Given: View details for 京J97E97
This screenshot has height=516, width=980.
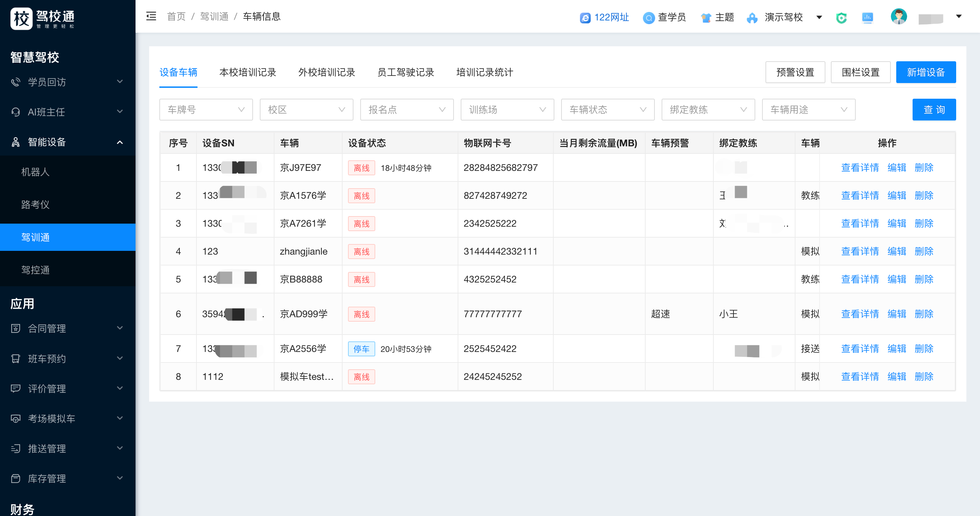Looking at the screenshot, I should pos(860,168).
